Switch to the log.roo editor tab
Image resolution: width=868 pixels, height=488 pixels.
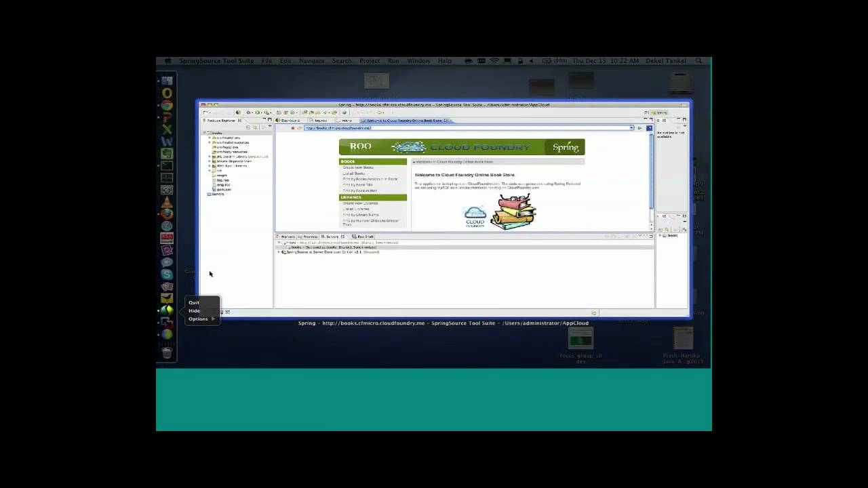319,121
